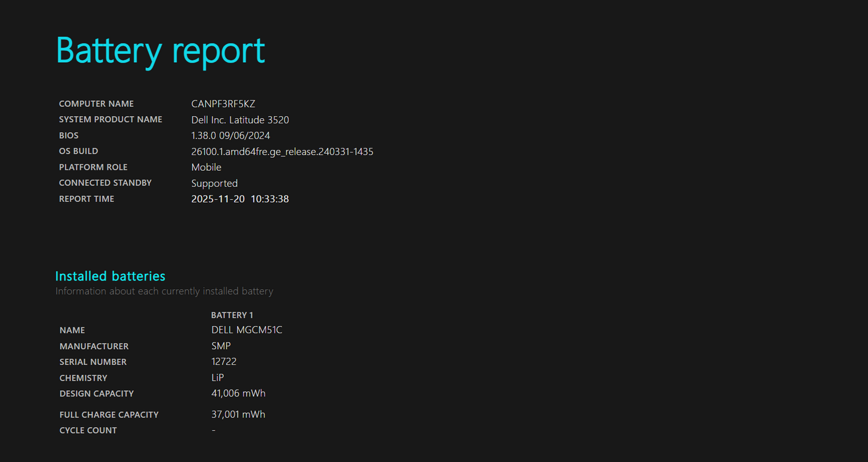
Task: Click the computer name value CANPF3RF5KZ
Action: tap(223, 104)
